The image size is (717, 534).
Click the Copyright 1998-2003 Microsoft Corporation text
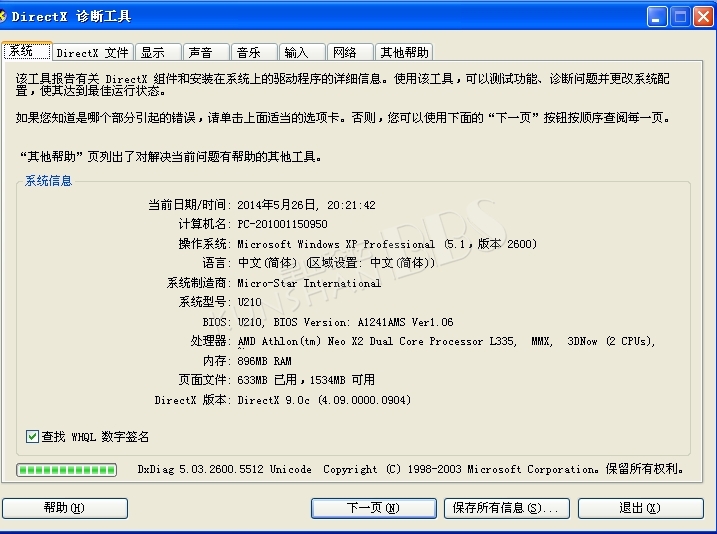tap(461, 470)
